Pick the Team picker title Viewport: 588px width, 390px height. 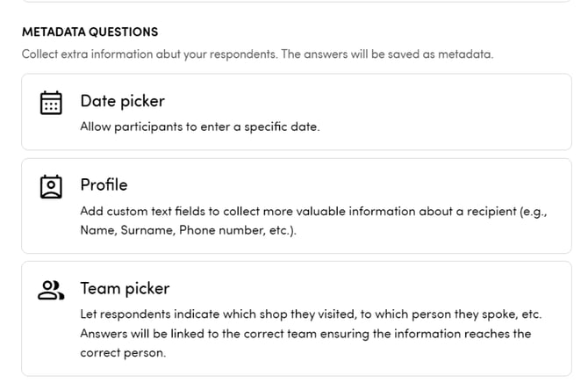pos(125,288)
